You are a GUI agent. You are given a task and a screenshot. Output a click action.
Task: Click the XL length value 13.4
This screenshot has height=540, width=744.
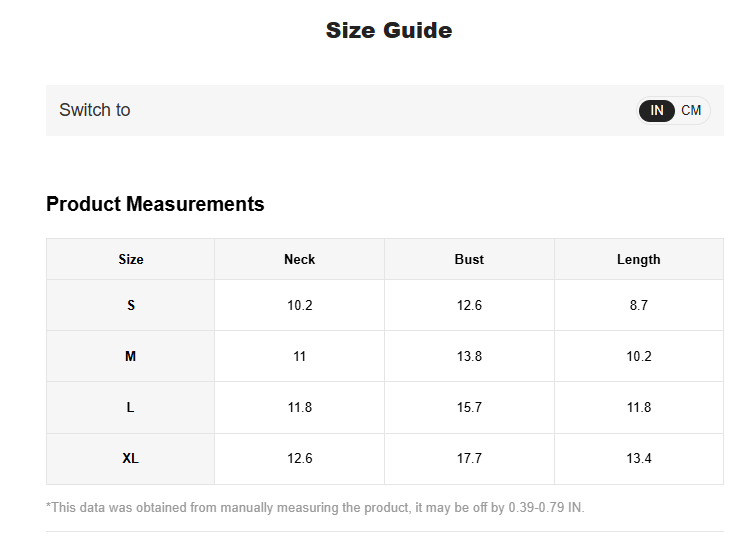(639, 458)
